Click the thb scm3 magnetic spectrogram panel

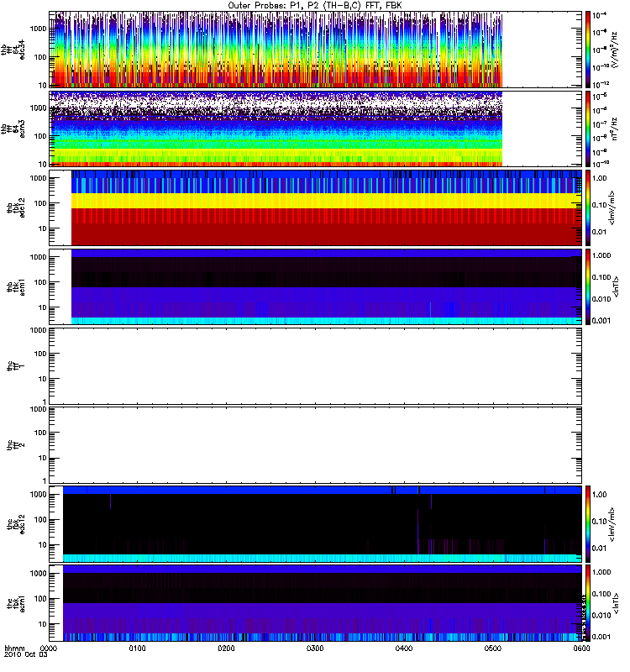(x=315, y=129)
